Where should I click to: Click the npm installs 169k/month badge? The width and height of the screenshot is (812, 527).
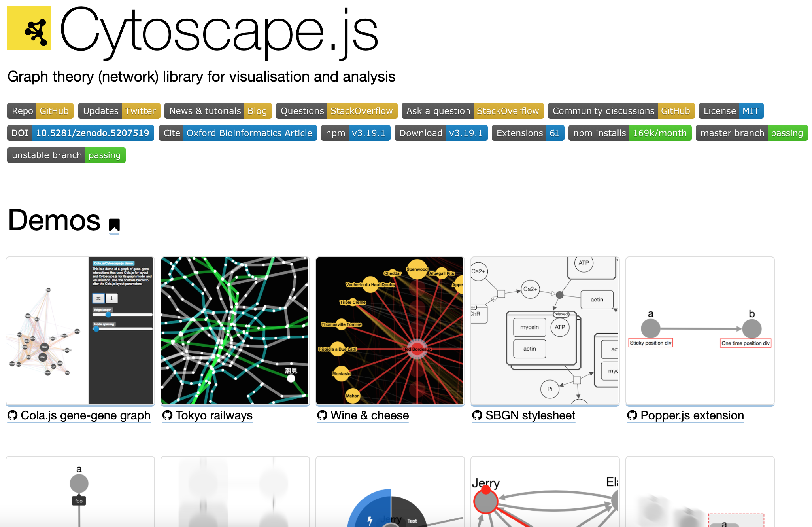click(x=630, y=133)
